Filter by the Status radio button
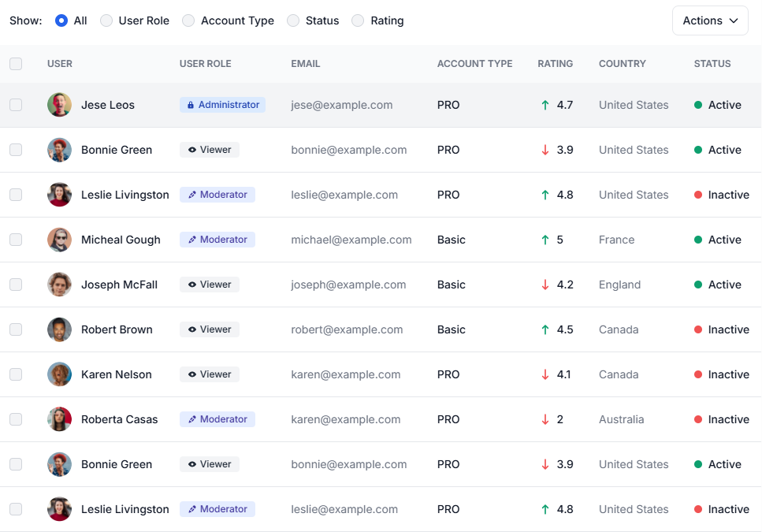762x532 pixels. [293, 20]
